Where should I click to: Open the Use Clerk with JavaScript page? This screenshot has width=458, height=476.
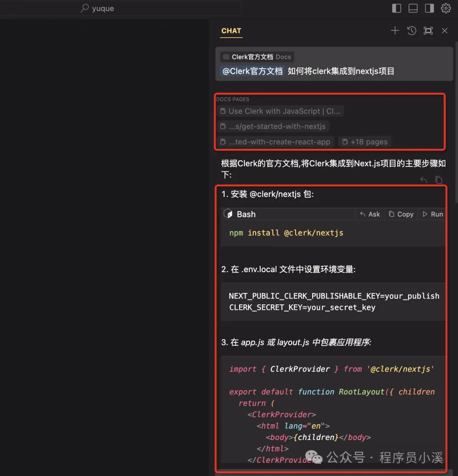click(280, 111)
